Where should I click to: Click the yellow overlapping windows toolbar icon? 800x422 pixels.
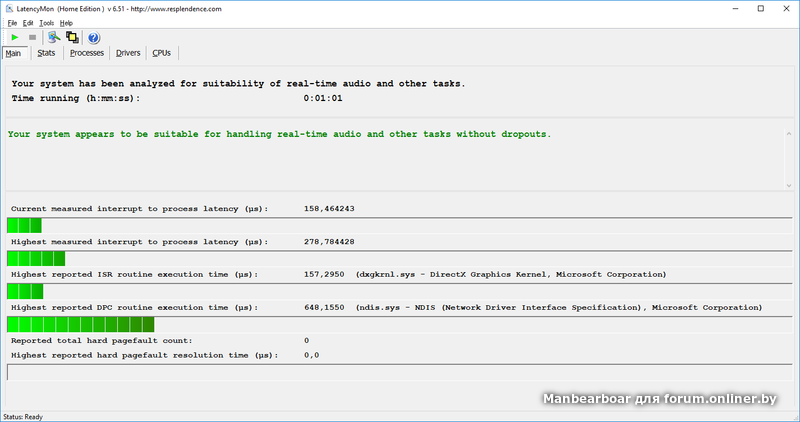pyautogui.click(x=72, y=37)
